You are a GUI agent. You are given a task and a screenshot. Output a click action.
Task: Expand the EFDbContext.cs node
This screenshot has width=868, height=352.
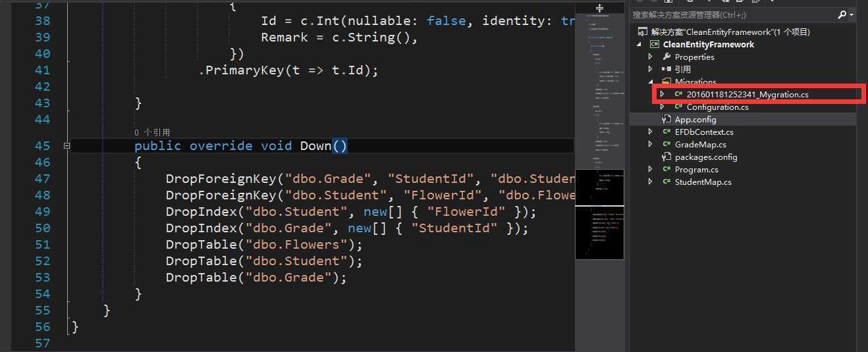[x=651, y=132]
